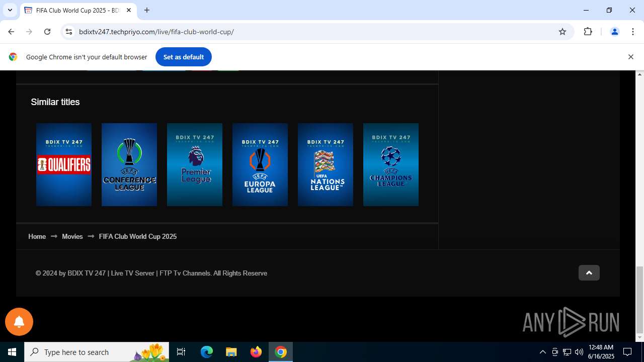
Task: Click the vertical scrollbar thumb
Action: (x=640, y=299)
